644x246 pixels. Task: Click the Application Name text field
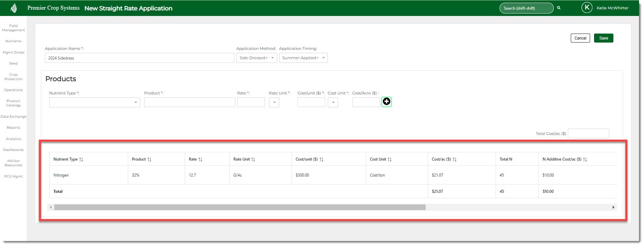click(x=139, y=58)
